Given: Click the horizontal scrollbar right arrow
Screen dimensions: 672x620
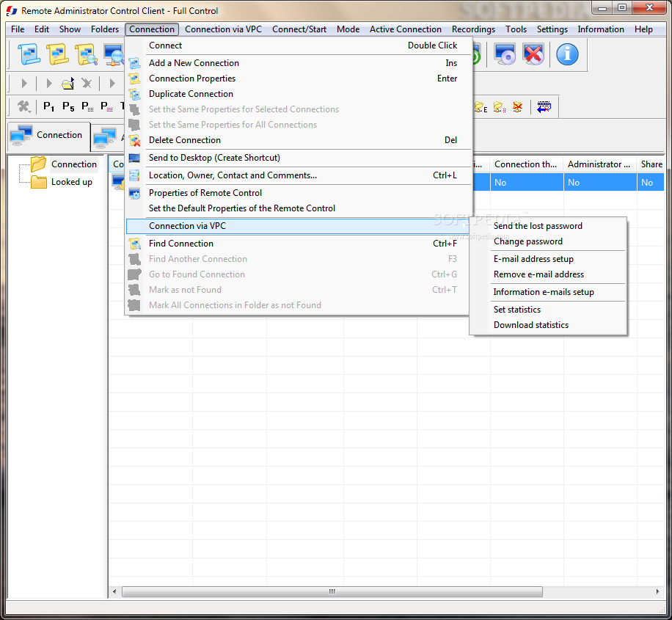Looking at the screenshot, I should 657,591.
